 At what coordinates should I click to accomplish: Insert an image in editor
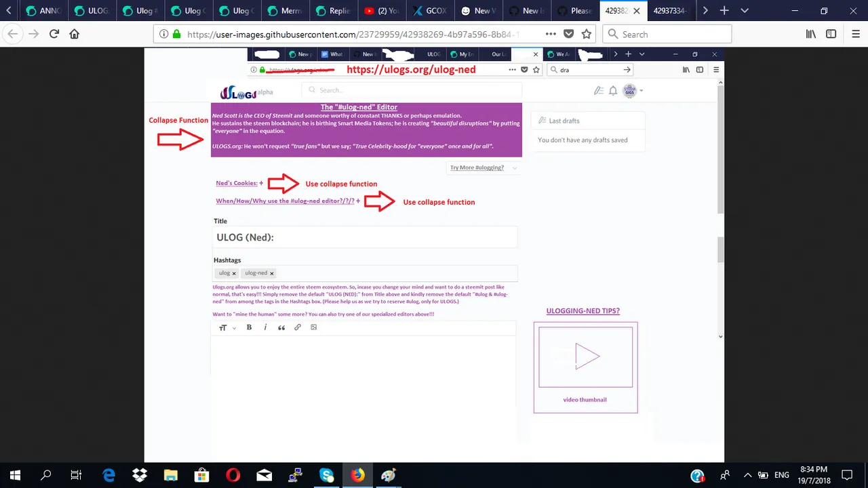[313, 327]
